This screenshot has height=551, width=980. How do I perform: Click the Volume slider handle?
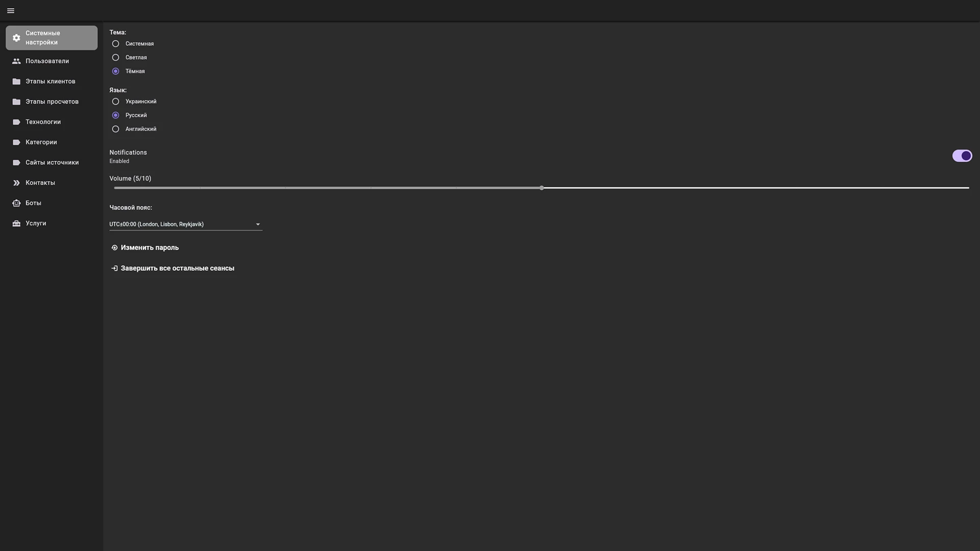[x=542, y=188]
